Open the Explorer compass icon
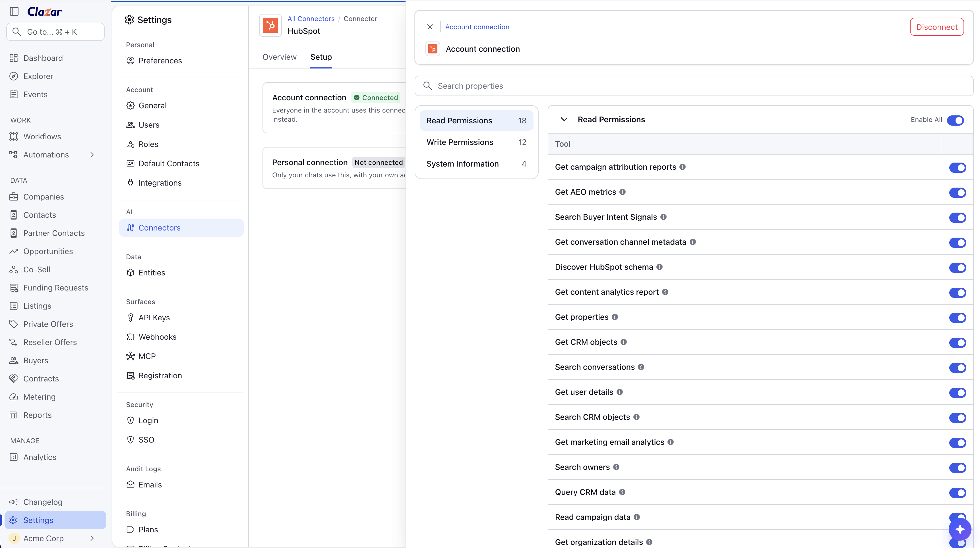Screen dimensions: 980x548 14,76
